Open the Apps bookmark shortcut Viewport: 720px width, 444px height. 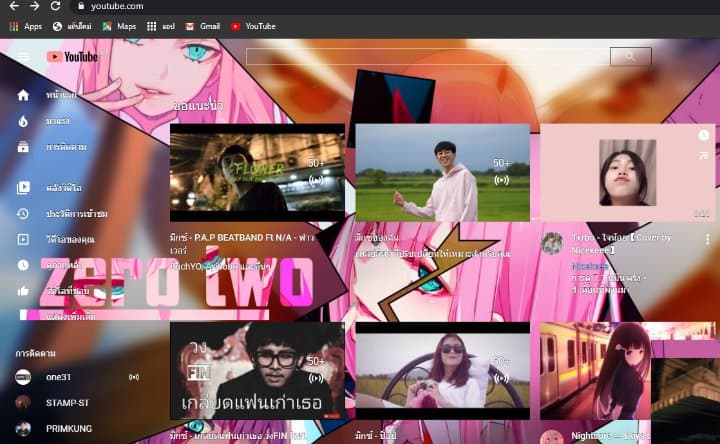[x=26, y=26]
